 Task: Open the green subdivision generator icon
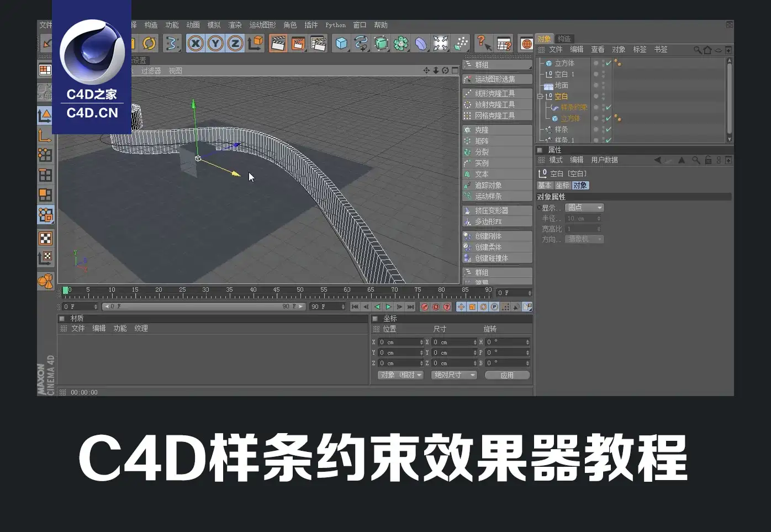(x=381, y=43)
